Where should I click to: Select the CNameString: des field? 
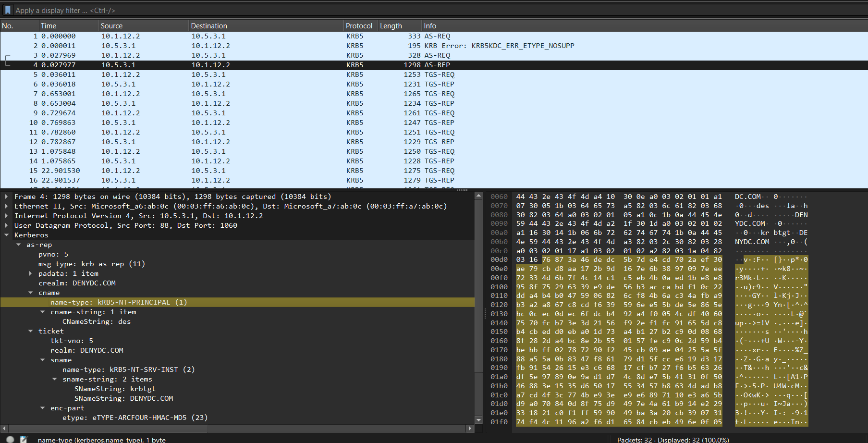tap(97, 321)
